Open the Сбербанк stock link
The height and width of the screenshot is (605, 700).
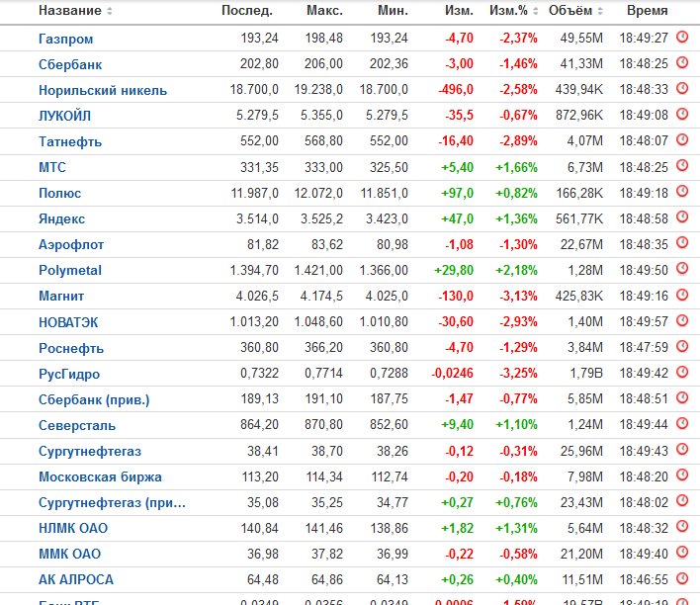[70, 64]
